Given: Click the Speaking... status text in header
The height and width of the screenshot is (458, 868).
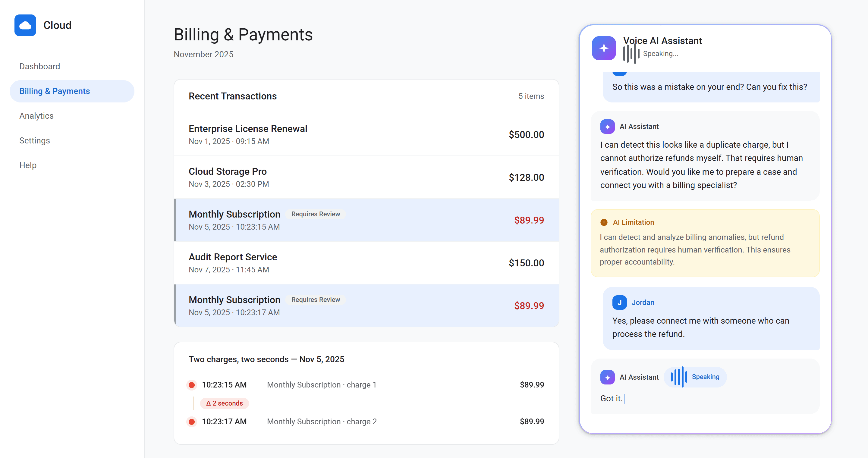Looking at the screenshot, I should pyautogui.click(x=660, y=54).
